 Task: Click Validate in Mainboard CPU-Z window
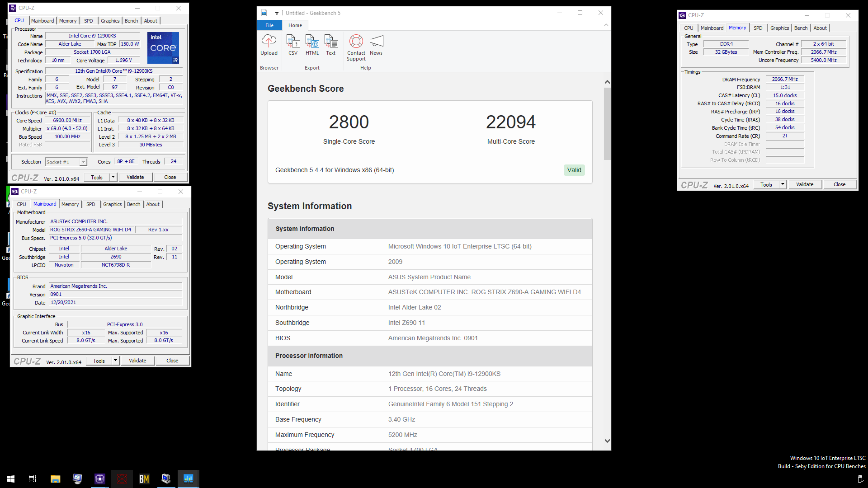137,361
